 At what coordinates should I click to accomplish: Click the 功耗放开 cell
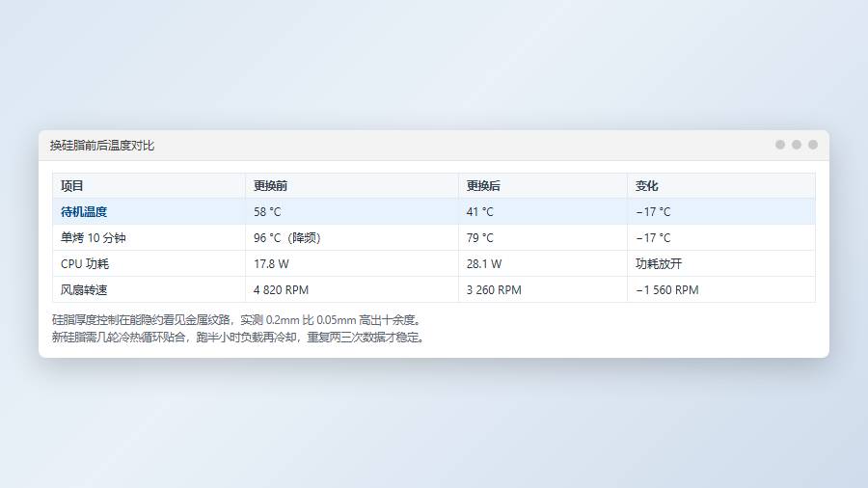coord(721,264)
